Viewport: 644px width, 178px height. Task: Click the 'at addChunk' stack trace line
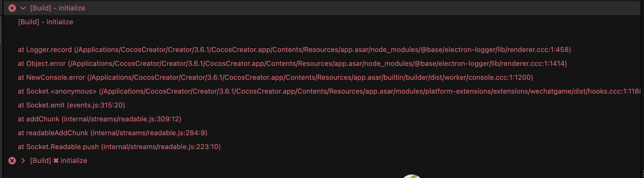tap(100, 119)
